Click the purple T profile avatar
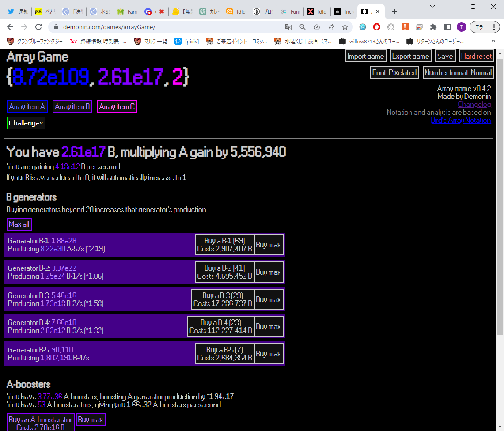The width and height of the screenshot is (504, 431). (x=462, y=27)
